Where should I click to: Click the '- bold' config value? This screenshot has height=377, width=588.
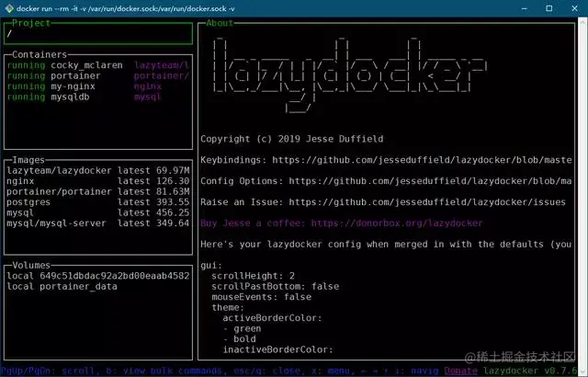pos(239,339)
